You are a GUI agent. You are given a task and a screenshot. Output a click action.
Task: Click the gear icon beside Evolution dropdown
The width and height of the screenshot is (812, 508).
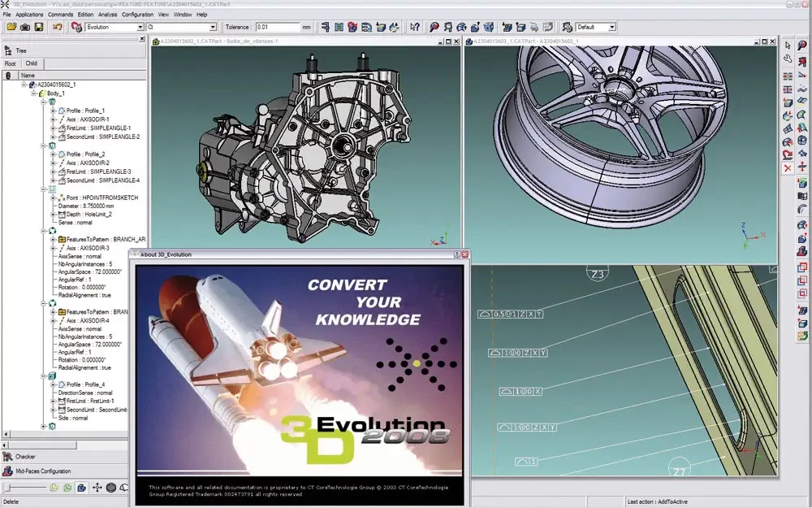tap(76, 27)
